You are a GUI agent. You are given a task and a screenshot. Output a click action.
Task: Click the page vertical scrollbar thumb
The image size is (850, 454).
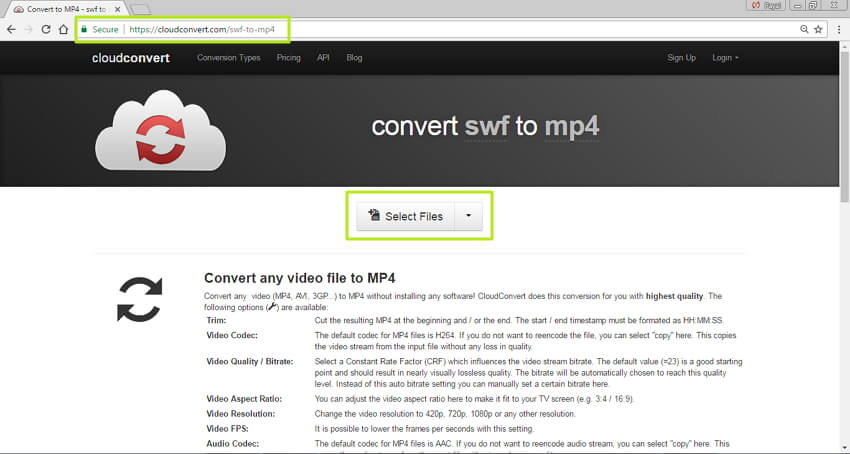844,129
